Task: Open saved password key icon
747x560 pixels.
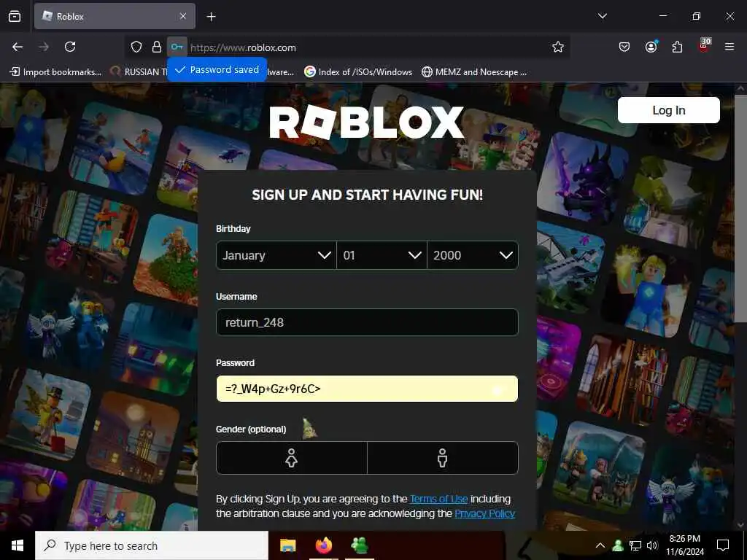Action: click(177, 47)
